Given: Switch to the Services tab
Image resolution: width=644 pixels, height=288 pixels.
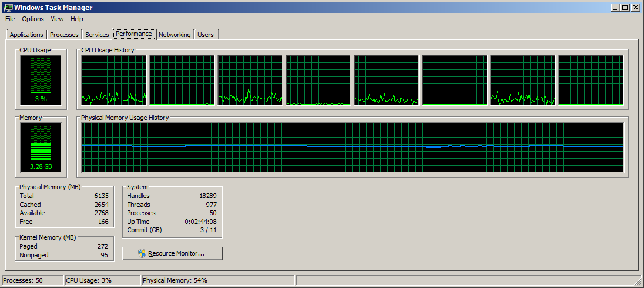Looking at the screenshot, I should [97, 35].
